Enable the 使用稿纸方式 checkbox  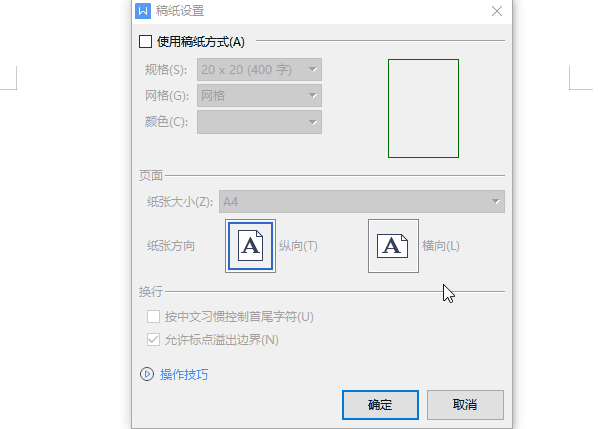point(145,42)
